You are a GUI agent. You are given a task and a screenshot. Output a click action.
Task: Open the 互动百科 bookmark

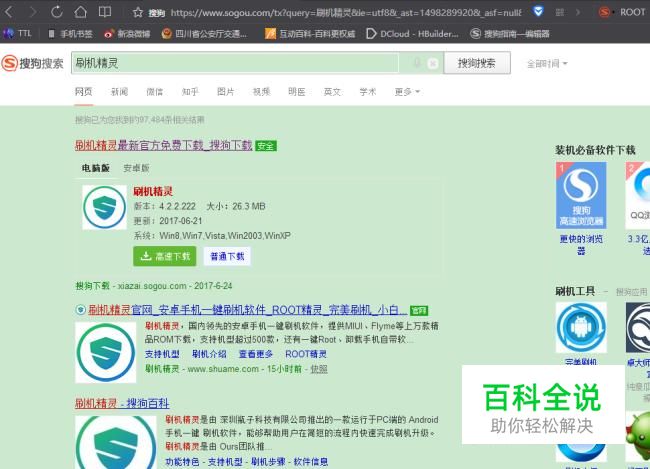point(310,34)
